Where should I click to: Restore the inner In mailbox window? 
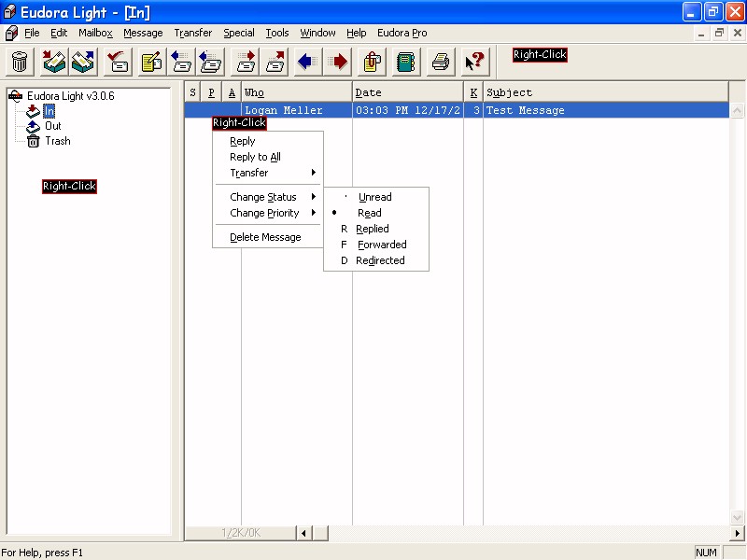tap(719, 33)
